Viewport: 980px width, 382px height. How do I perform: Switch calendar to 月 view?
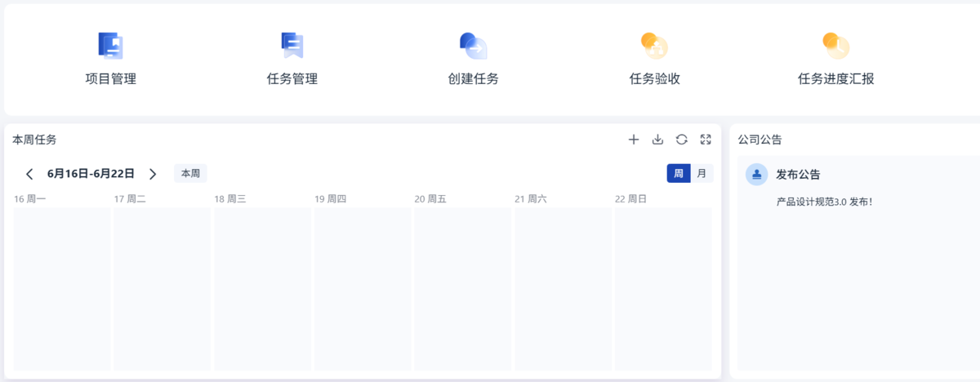702,174
